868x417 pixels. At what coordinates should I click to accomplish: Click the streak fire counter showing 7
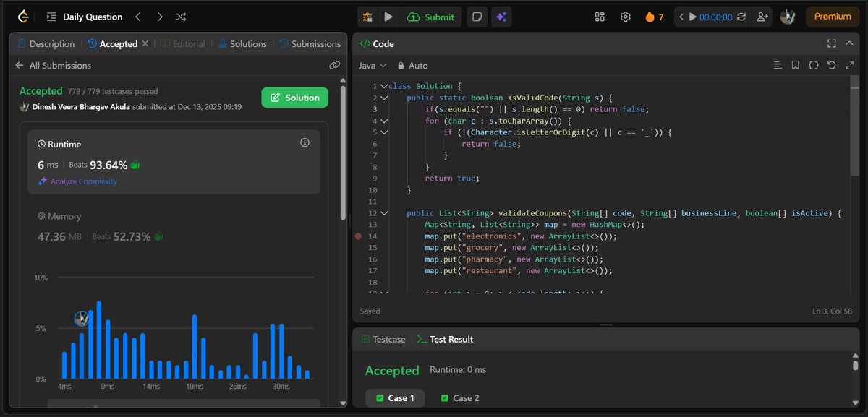(x=653, y=17)
